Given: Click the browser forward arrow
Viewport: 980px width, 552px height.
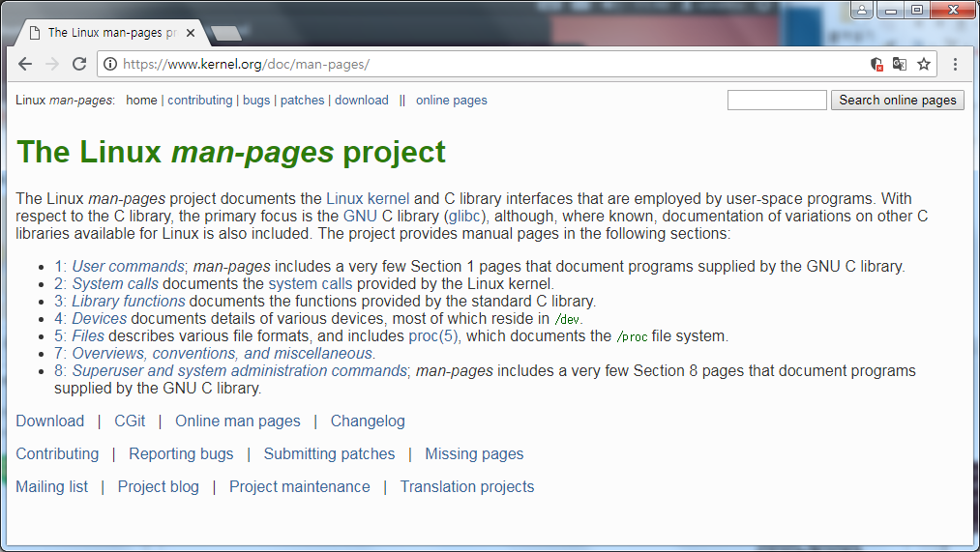Looking at the screenshot, I should tap(52, 64).
